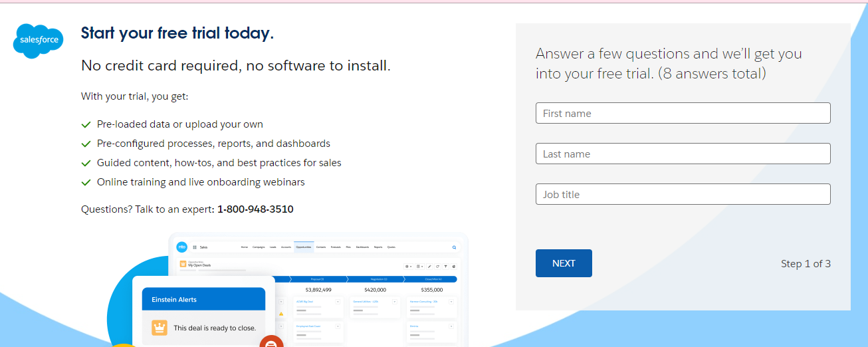Click the Opportunities tab in the preview
The image size is (868, 347).
click(304, 247)
